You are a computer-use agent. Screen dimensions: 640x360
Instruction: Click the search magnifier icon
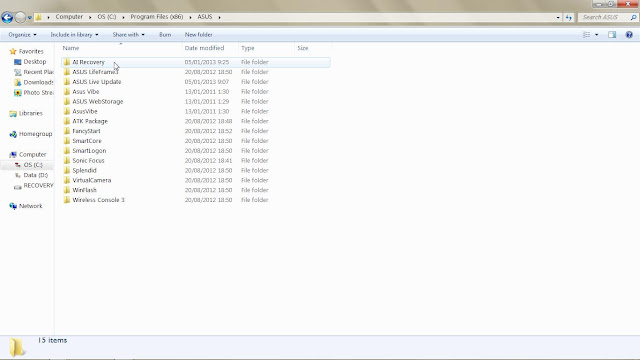633,17
